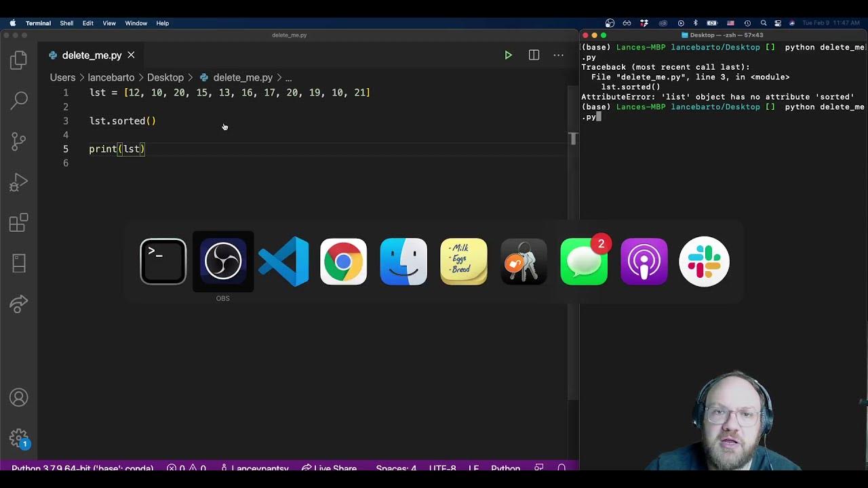Open the Accounts menu icon
This screenshot has height=488, width=868.
(x=19, y=398)
